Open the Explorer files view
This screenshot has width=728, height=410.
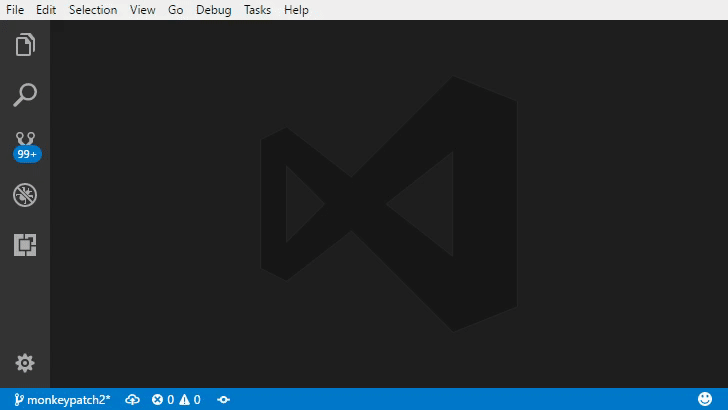tap(25, 45)
